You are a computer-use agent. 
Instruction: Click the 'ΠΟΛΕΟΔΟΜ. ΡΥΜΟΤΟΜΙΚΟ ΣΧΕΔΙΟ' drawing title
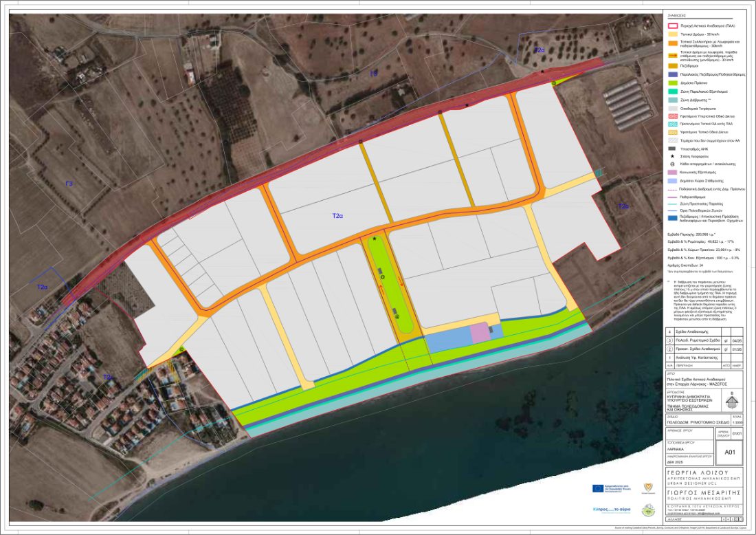tap(698, 422)
